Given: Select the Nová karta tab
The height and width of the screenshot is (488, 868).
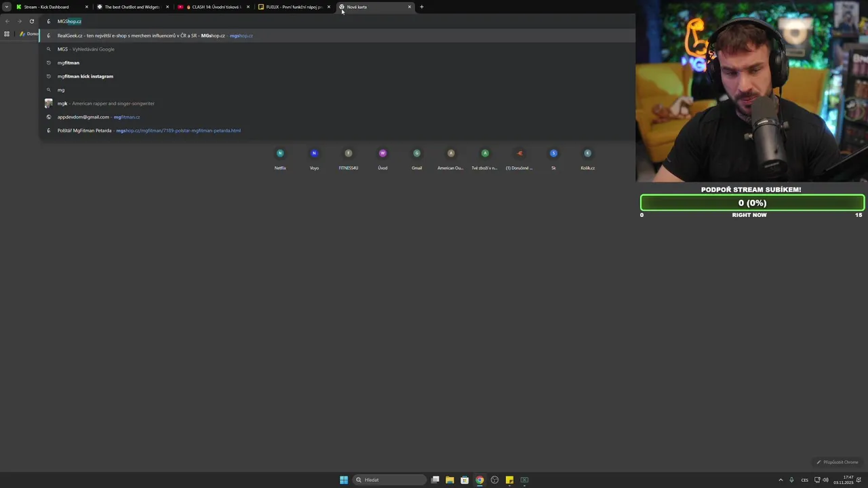Looking at the screenshot, I should [x=374, y=7].
